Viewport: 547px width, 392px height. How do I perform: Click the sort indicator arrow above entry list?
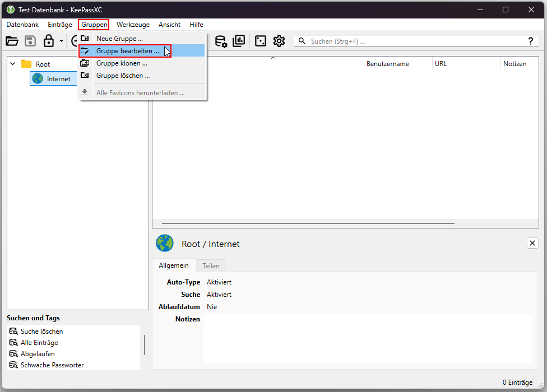click(273, 58)
